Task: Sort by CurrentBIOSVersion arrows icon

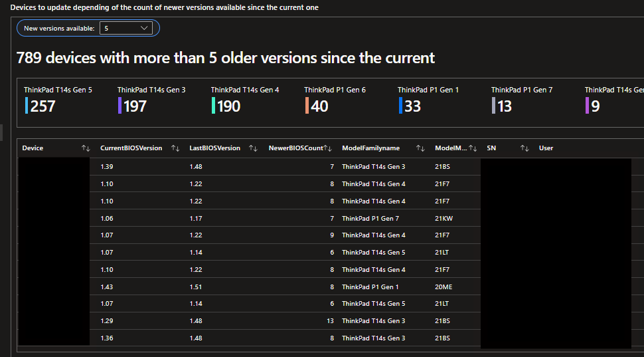Action: (175, 148)
